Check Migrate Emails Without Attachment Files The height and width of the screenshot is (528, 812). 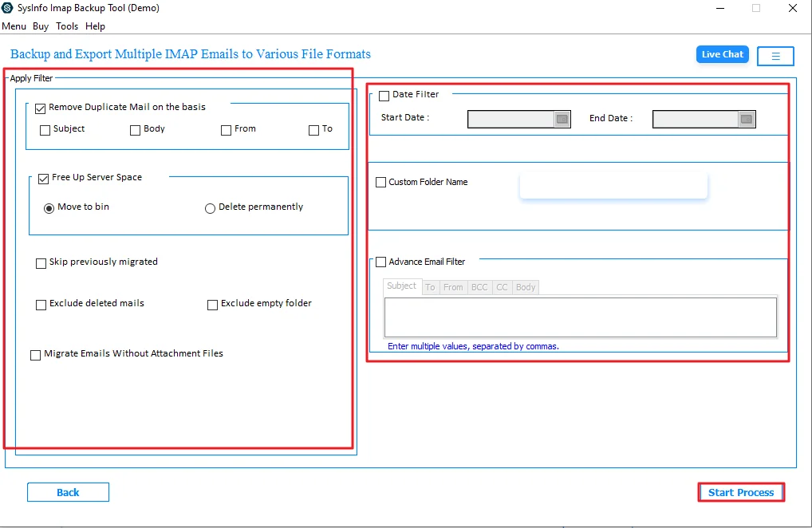point(36,354)
